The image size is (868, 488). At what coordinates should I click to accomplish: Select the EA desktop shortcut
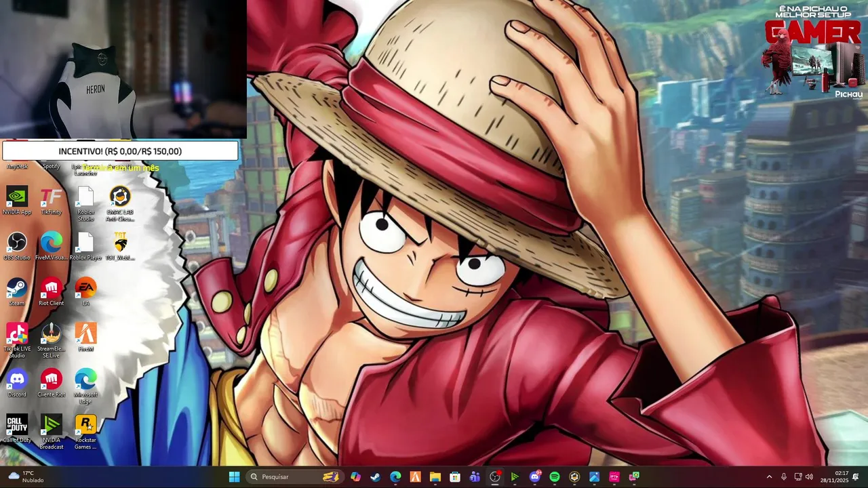85,291
